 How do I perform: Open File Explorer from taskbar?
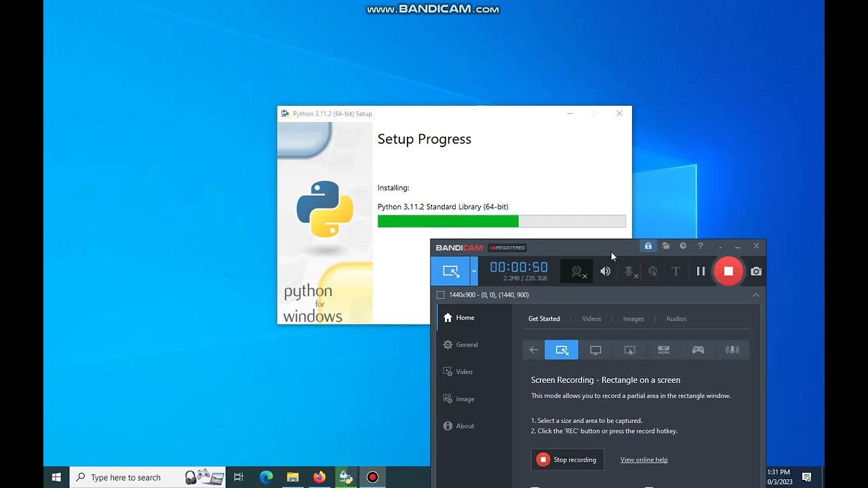coord(292,477)
